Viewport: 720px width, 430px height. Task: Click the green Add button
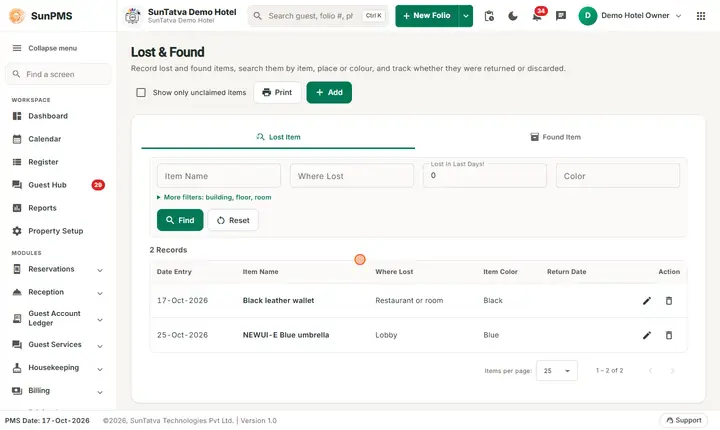[x=329, y=92]
